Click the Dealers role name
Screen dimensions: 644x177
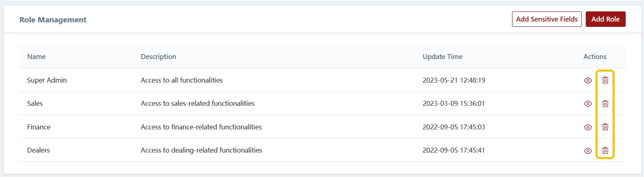point(38,150)
